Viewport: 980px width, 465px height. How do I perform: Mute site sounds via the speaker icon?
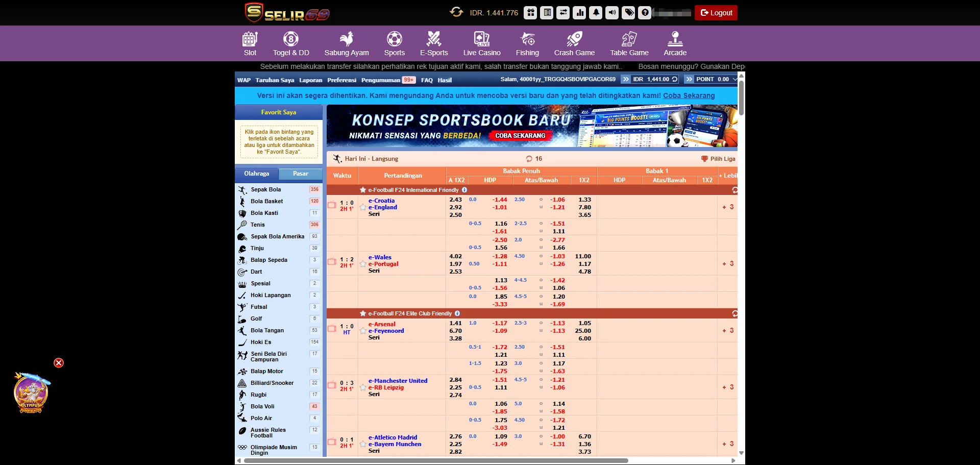[612, 12]
